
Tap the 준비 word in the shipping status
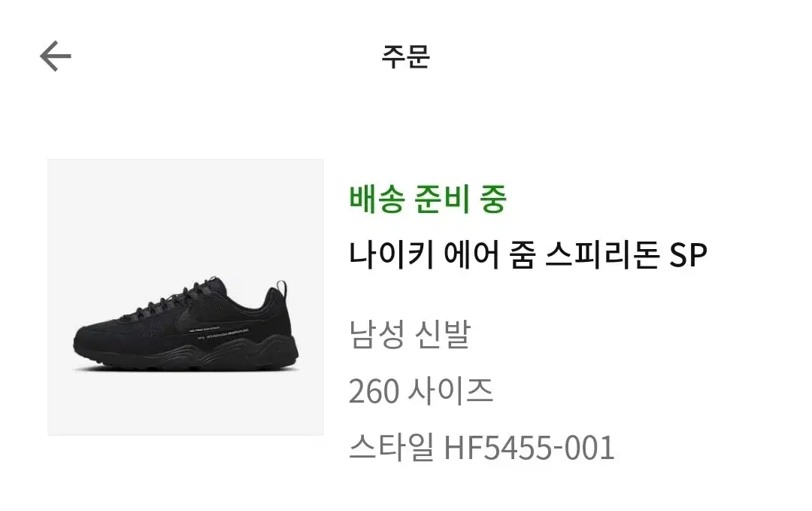tap(441, 199)
